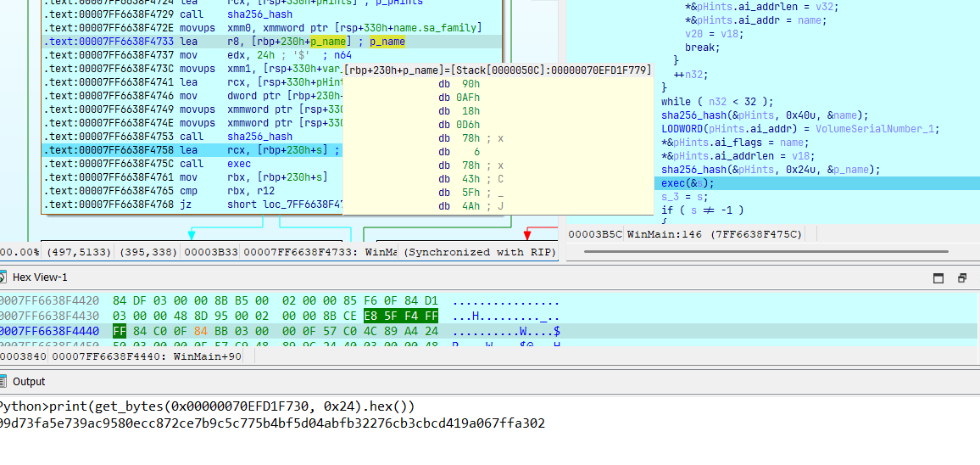The image size is (980, 465).
Task: Click the exec call operand in disassembly
Action: pos(239,164)
